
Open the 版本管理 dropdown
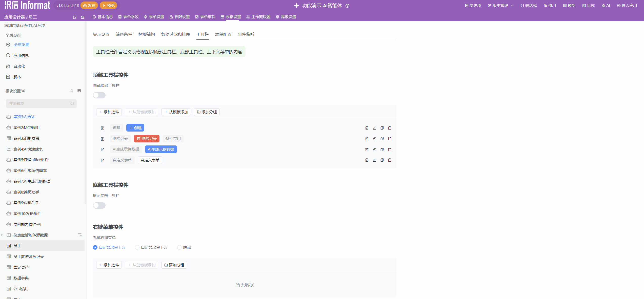click(x=500, y=6)
